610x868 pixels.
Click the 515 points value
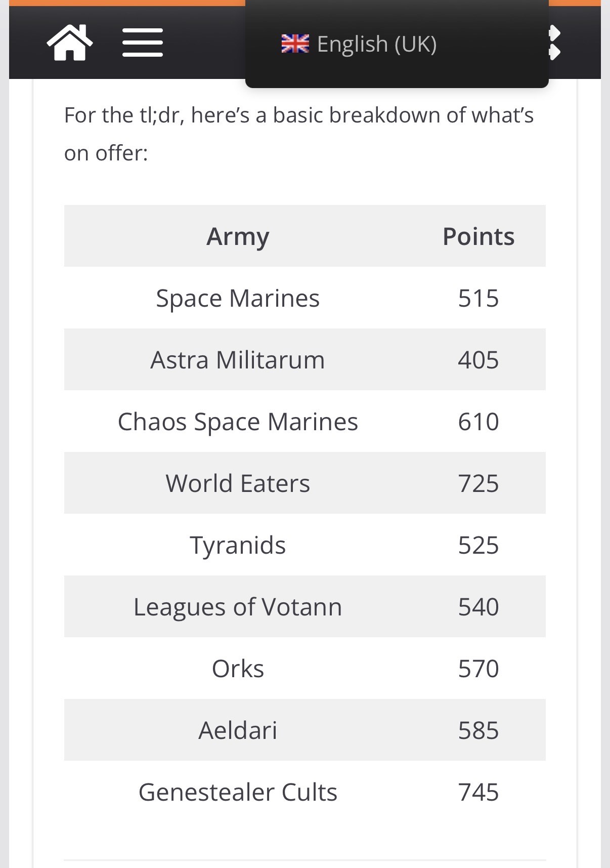click(x=478, y=298)
